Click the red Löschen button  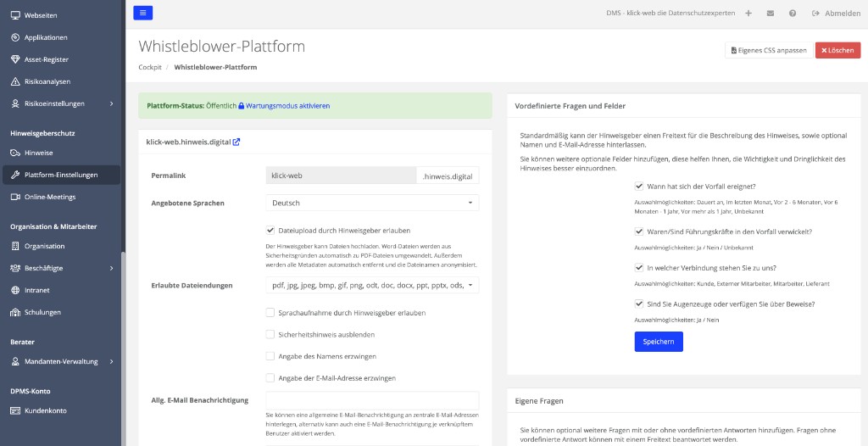(x=837, y=50)
